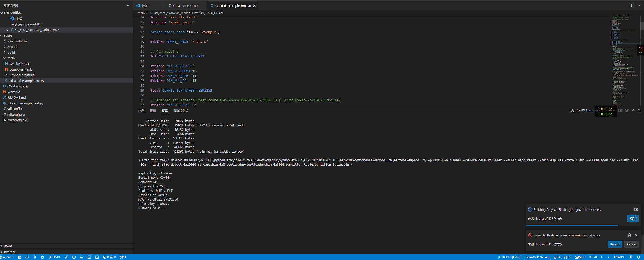
Task: Close sd_card_example_main.c in open editors list
Action: point(7,30)
